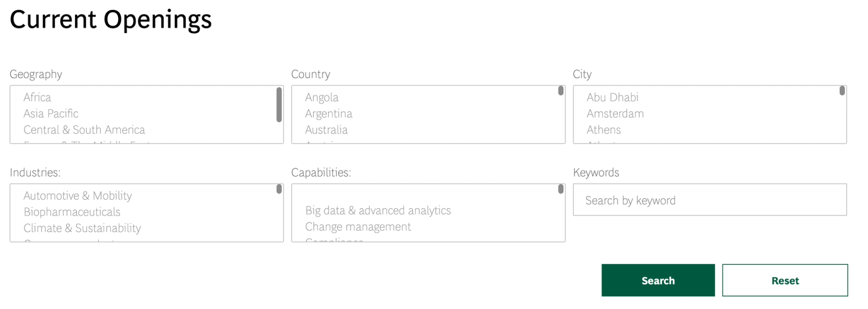The height and width of the screenshot is (309, 868).
Task: Select Asia Pacific geography option
Action: [51, 114]
